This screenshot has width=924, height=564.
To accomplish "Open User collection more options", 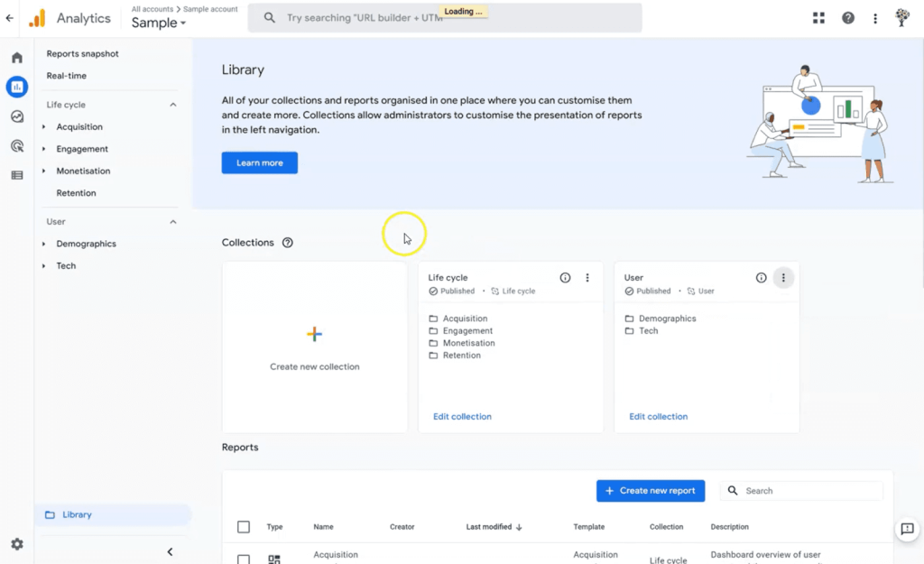I will [x=783, y=278].
